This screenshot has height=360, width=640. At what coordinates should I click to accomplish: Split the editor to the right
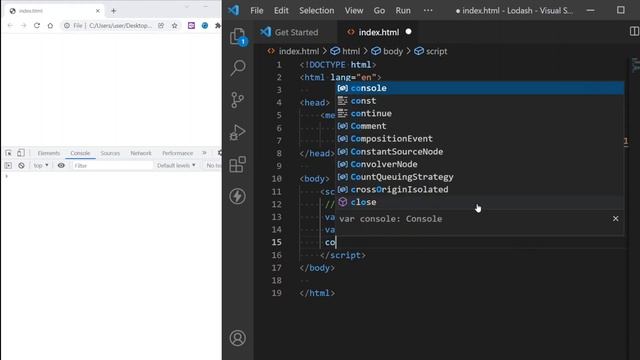point(634,31)
